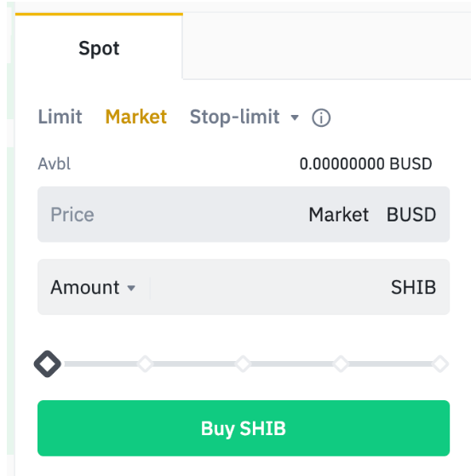The width and height of the screenshot is (471, 476).
Task: Set slider to the 100% diamond marker
Action: pos(440,364)
